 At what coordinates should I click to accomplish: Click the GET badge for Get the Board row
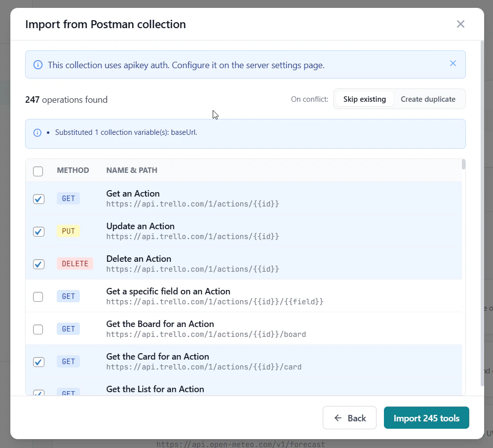[68, 329]
